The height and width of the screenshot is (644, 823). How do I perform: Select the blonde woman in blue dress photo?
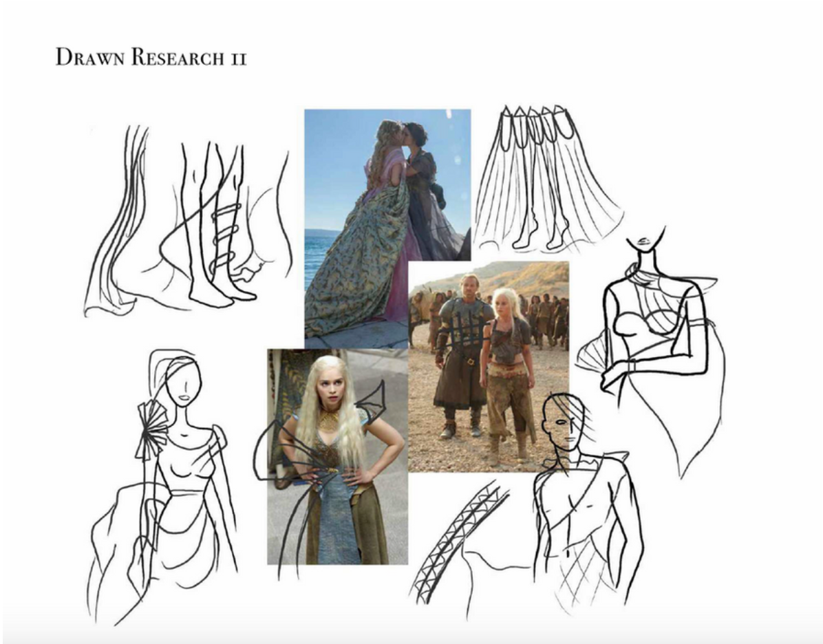click(x=337, y=457)
